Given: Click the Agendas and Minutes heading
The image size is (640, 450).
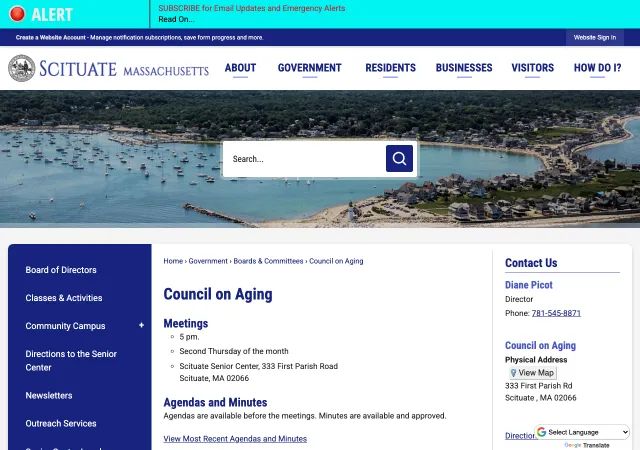Looking at the screenshot, I should tap(215, 403).
